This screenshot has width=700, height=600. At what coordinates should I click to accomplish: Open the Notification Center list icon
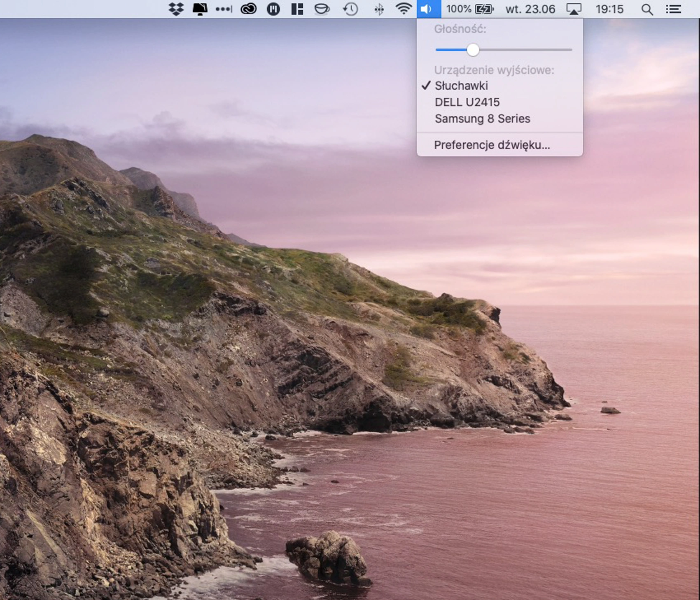tap(674, 9)
